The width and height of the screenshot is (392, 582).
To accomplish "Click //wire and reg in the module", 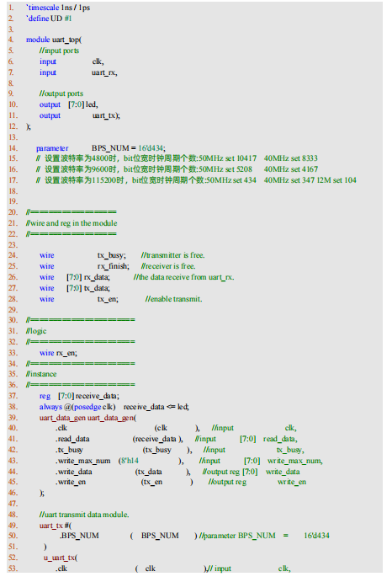I will click(72, 223).
